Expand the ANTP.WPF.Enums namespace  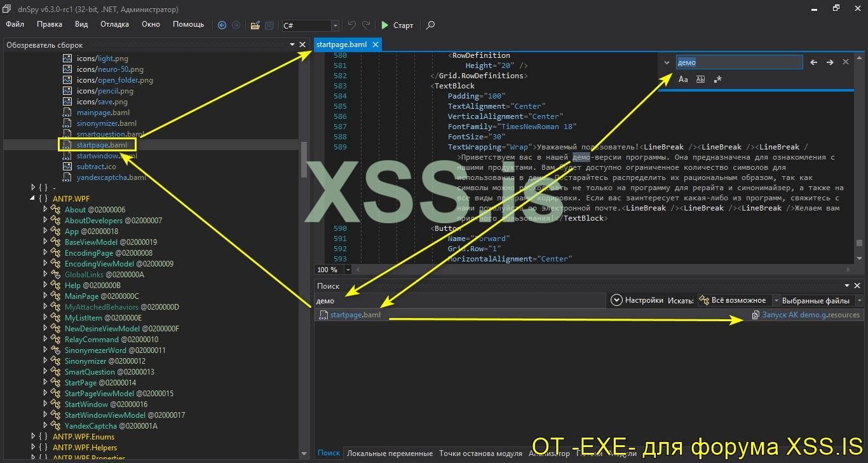(x=34, y=436)
